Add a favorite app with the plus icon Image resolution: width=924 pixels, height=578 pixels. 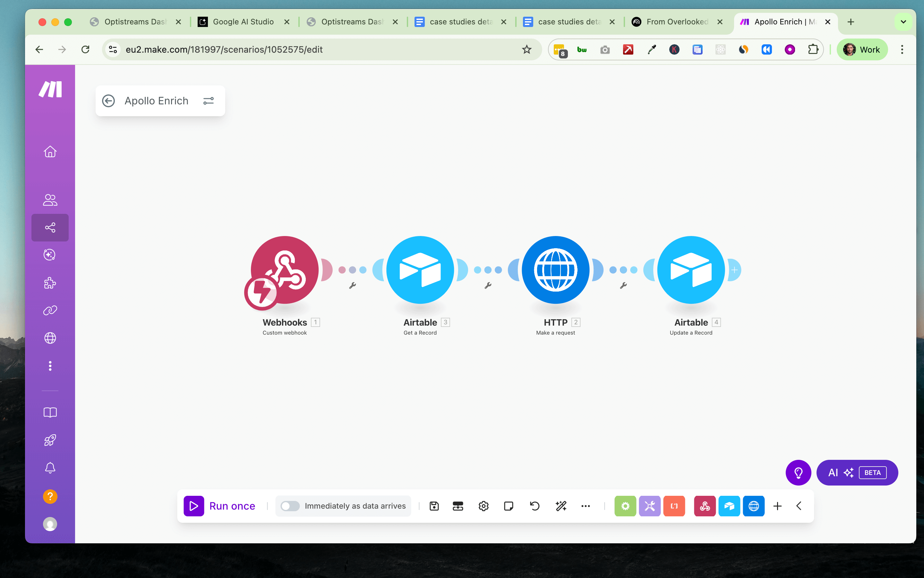pos(777,506)
